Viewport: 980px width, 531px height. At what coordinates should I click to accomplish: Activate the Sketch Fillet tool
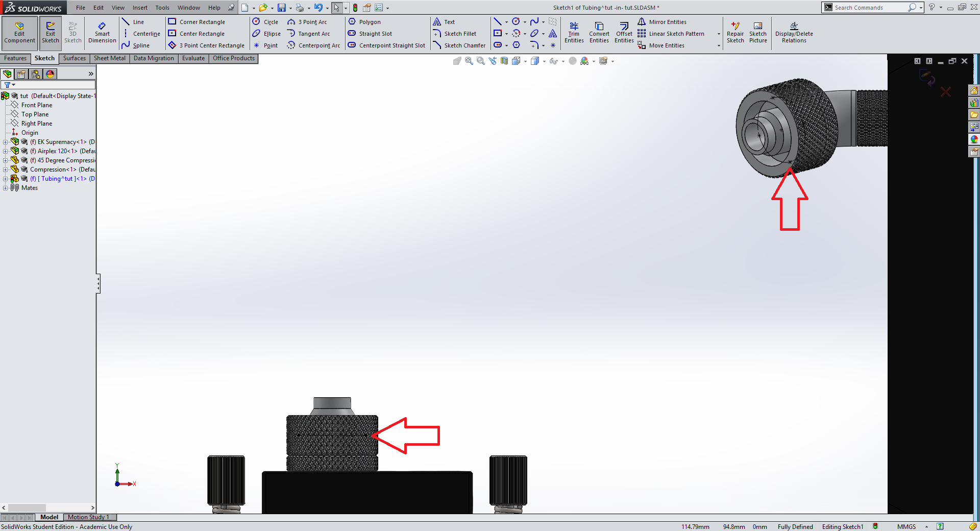455,34
